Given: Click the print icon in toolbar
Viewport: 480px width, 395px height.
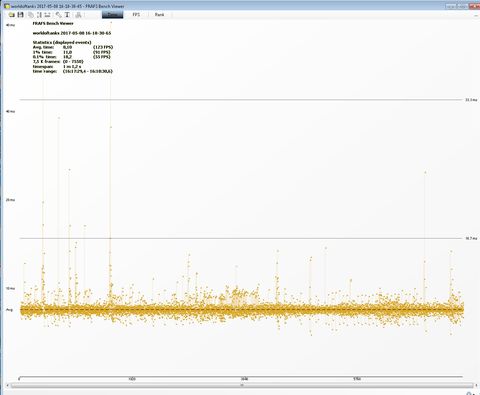Looking at the screenshot, I should tap(78, 15).
